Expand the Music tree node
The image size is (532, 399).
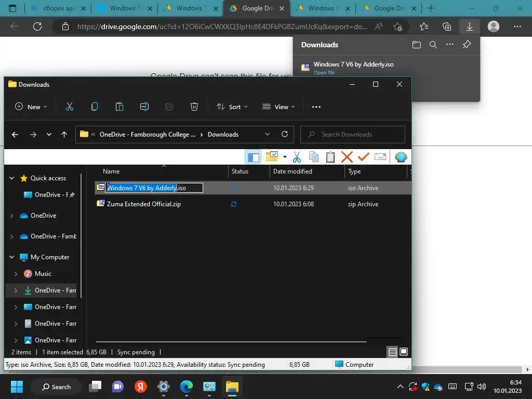(x=16, y=274)
